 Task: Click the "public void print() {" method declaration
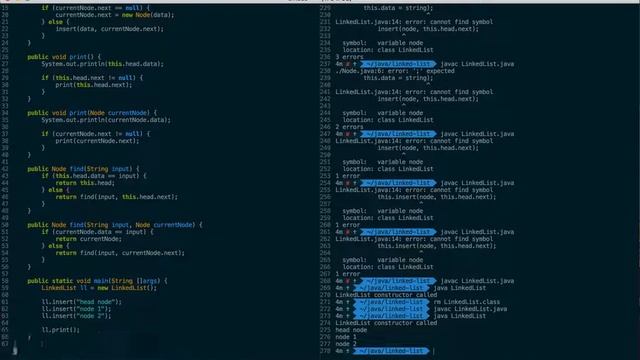[x=64, y=57]
